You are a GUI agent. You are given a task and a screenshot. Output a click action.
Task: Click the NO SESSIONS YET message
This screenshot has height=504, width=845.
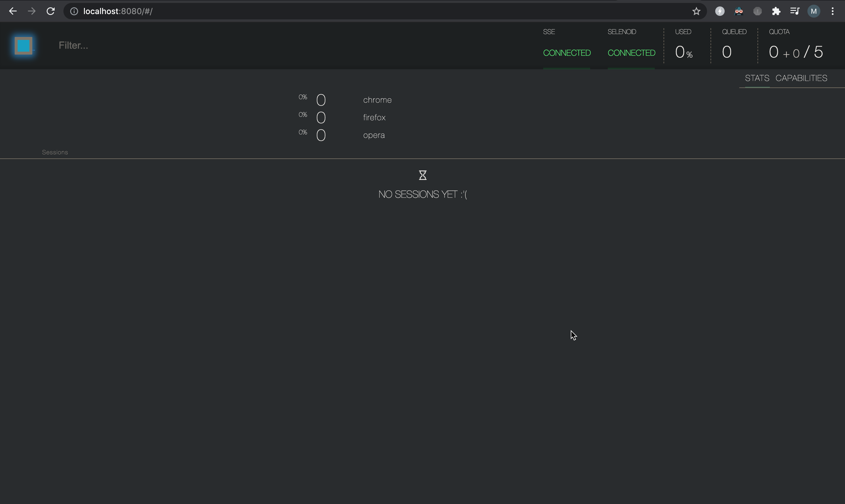coord(422,194)
